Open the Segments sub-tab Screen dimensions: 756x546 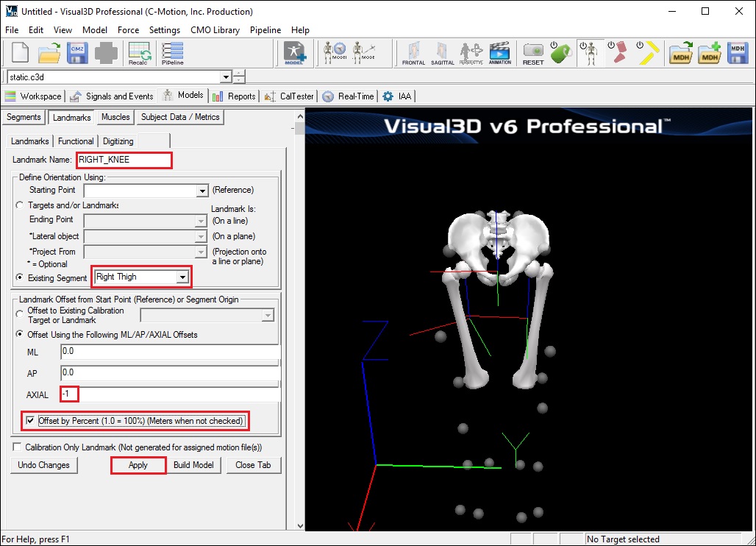(24, 117)
